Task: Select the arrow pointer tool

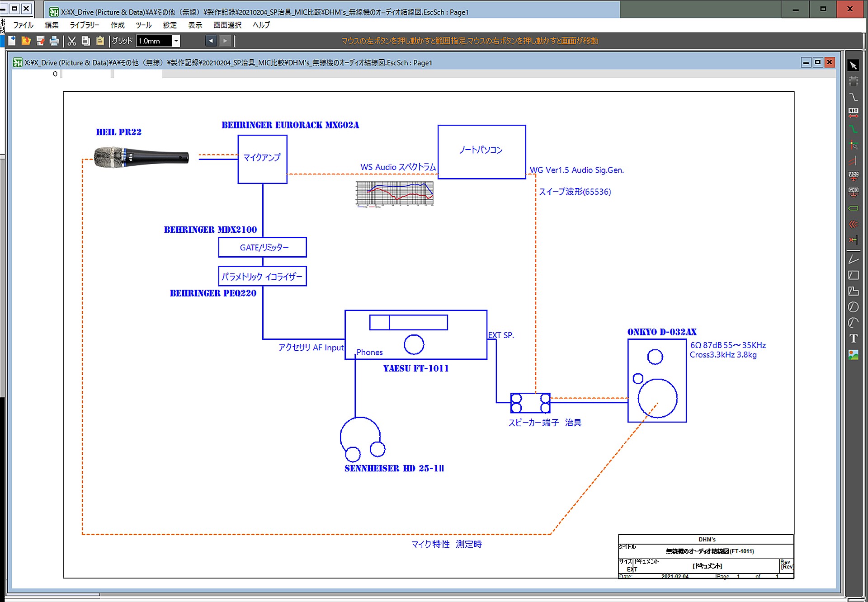Action: tap(853, 66)
